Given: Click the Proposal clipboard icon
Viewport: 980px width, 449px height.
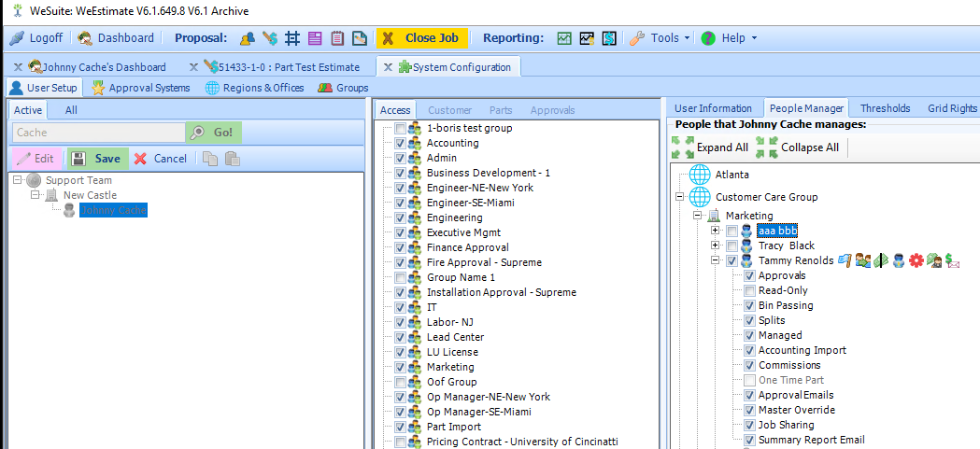Looking at the screenshot, I should 337,38.
